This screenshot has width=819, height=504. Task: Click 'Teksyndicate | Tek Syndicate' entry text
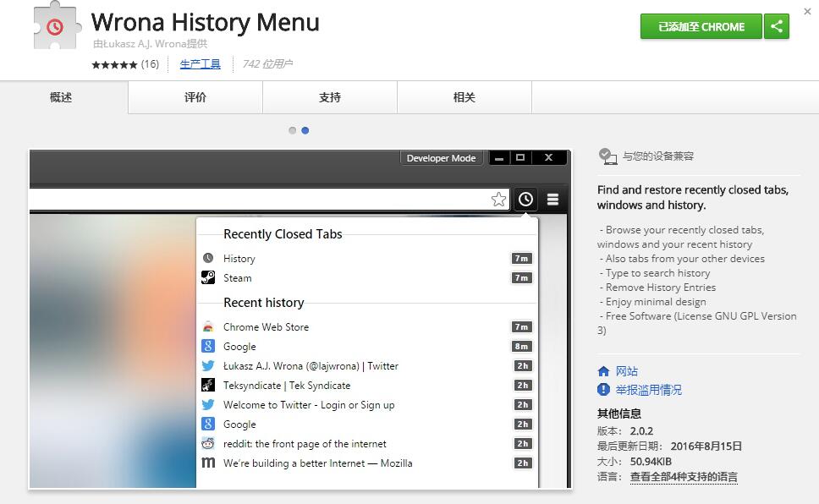tap(287, 386)
